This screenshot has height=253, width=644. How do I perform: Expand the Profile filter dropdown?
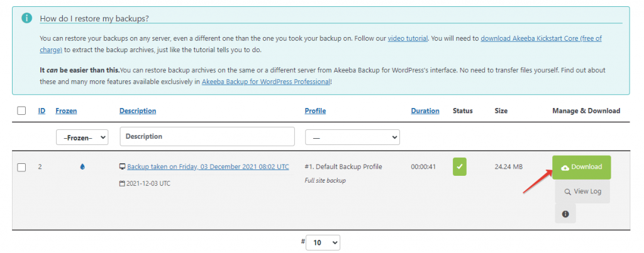352,137
